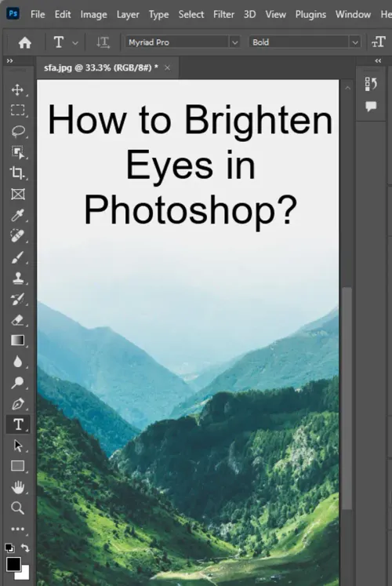
Task: Select the Dodge tool
Action: coord(17,382)
